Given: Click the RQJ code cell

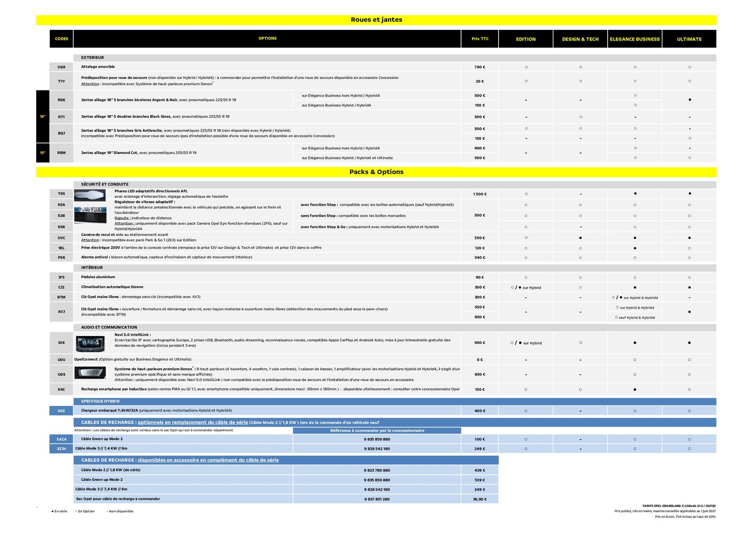Looking at the screenshot, I should tap(61, 133).
